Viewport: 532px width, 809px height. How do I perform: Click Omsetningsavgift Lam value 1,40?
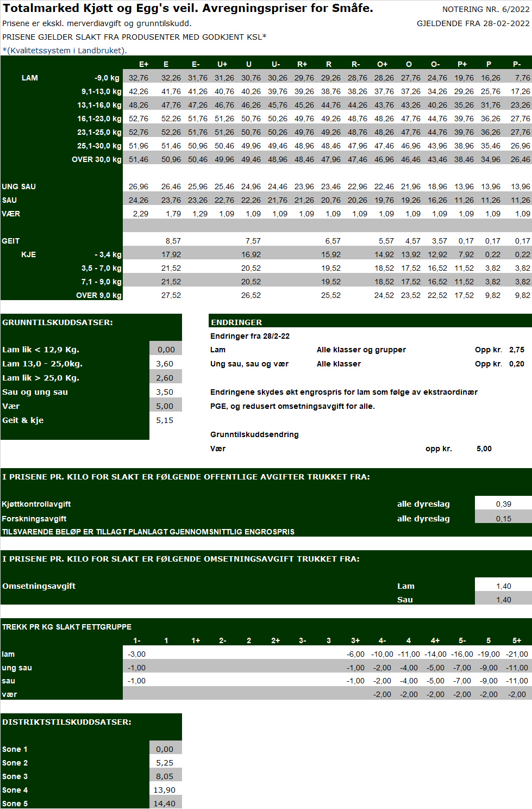[x=504, y=586]
